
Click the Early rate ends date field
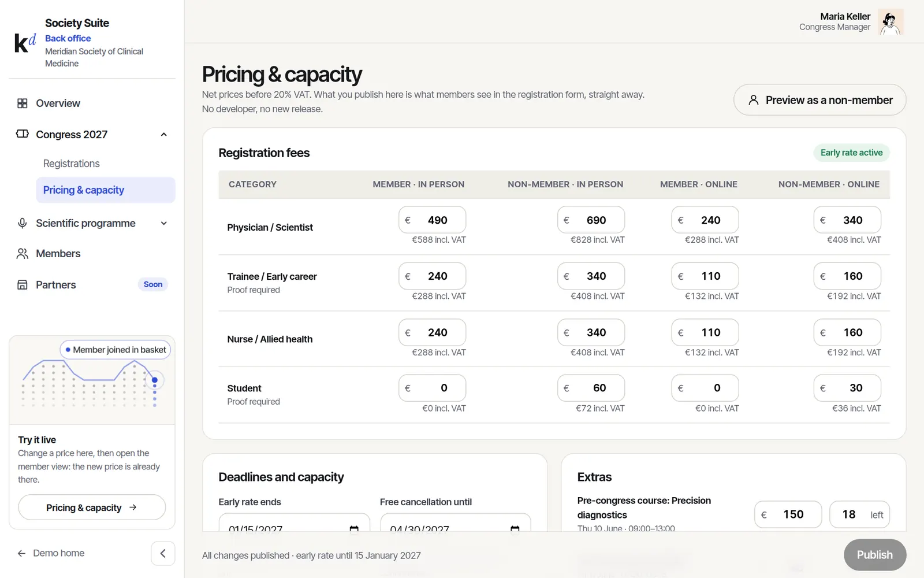[295, 523]
